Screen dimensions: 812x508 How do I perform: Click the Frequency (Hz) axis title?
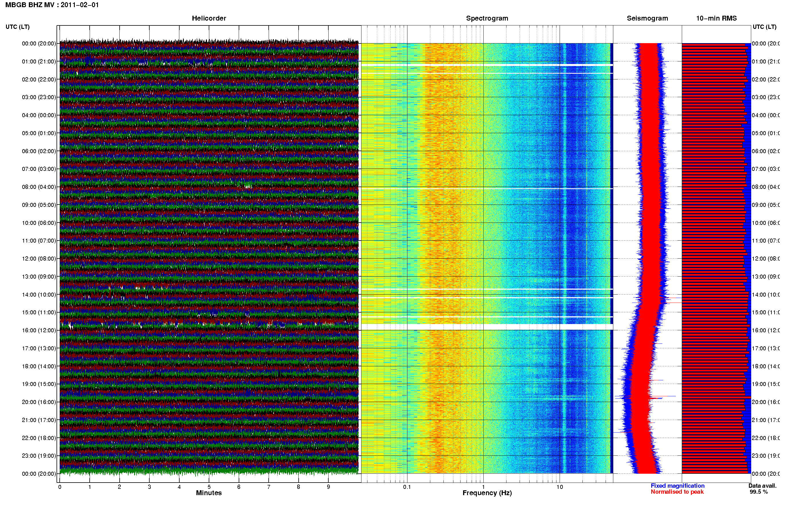point(487,493)
